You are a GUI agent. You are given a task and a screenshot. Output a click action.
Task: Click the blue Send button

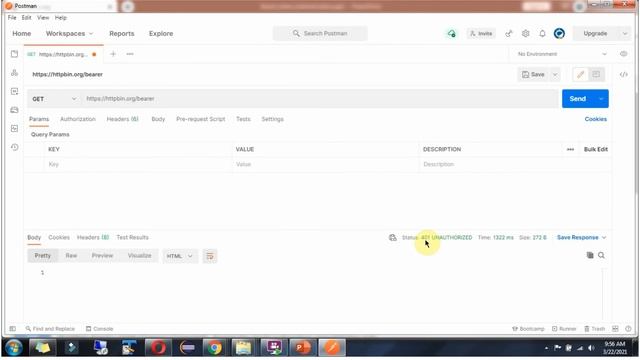click(578, 99)
